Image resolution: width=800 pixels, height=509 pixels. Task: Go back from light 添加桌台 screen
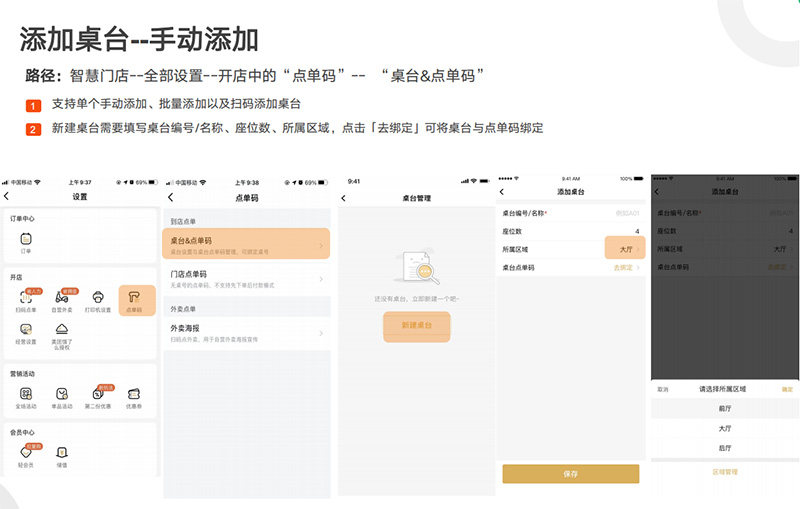tap(502, 191)
